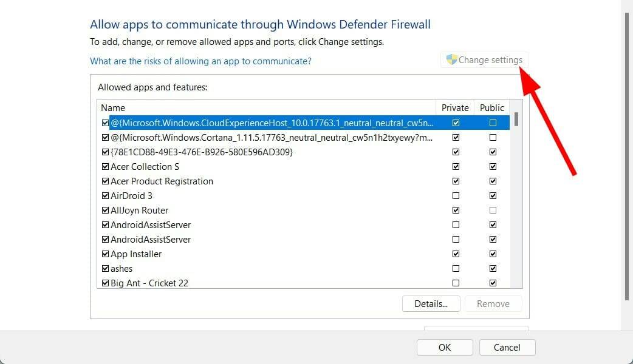Image resolution: width=633 pixels, height=364 pixels.
Task: Click Cancel to discard changes
Action: [507, 347]
